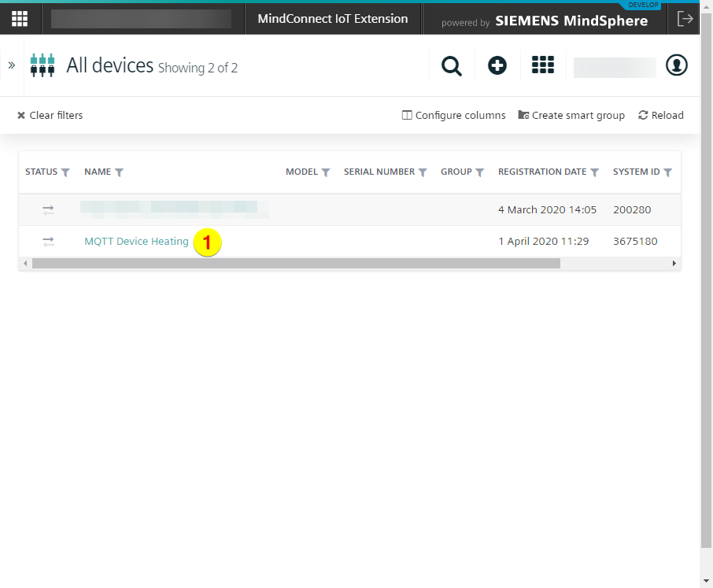Click Clear filters
Image resolution: width=713 pixels, height=588 pixels.
pyautogui.click(x=50, y=116)
